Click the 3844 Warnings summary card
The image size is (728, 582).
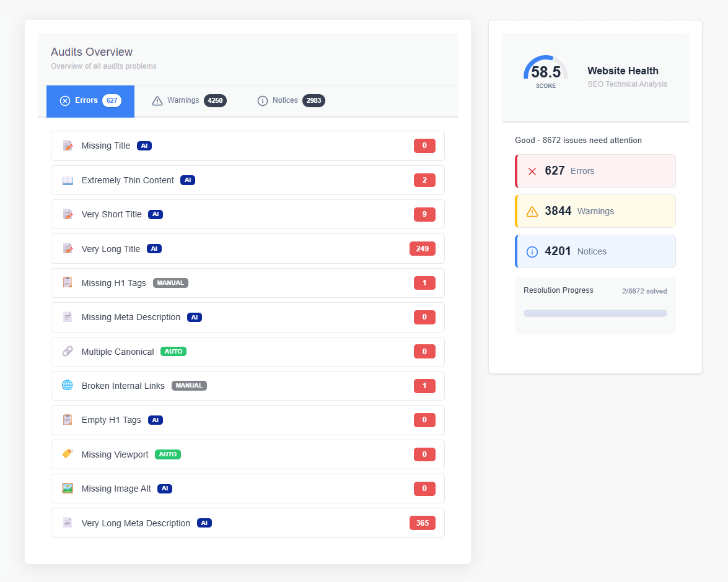595,211
